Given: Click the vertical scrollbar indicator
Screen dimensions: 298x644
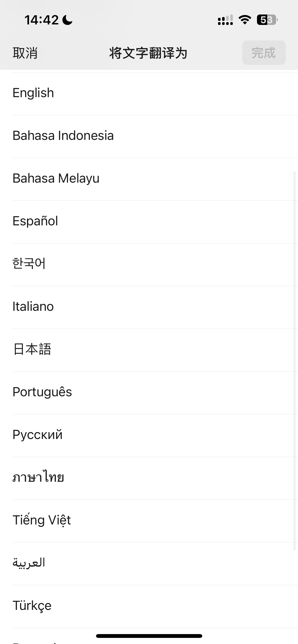Looking at the screenshot, I should point(294,361).
